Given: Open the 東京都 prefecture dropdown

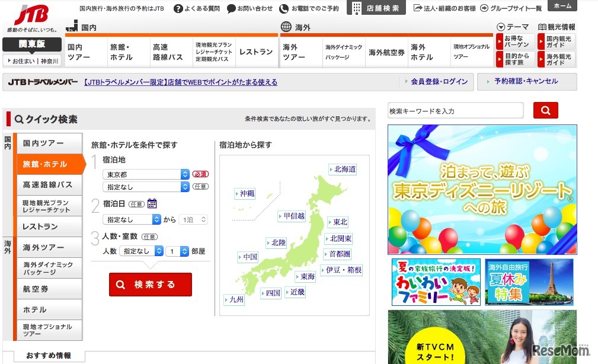Looking at the screenshot, I should point(145,174).
